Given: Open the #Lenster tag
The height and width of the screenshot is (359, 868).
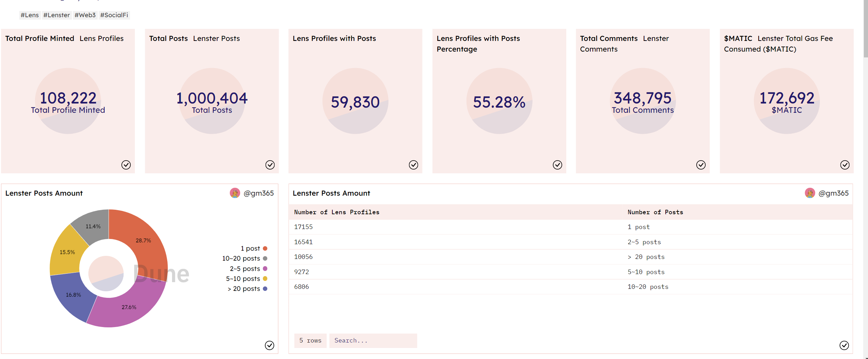Looking at the screenshot, I should 56,15.
